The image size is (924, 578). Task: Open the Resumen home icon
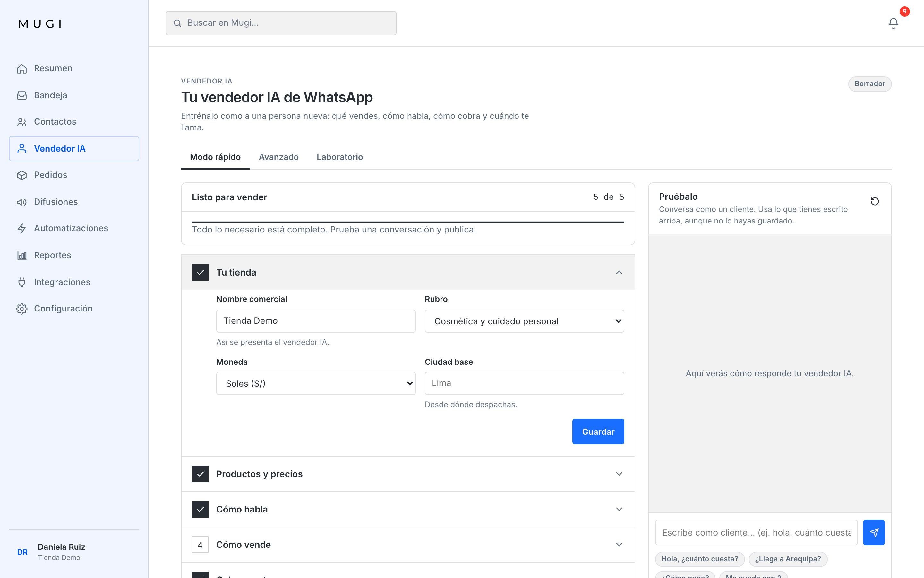pos(22,68)
